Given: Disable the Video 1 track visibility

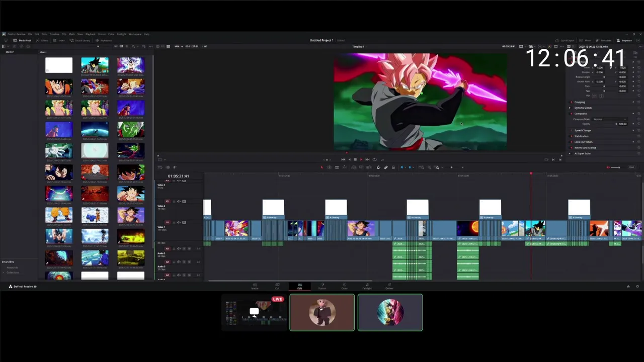Looking at the screenshot, I should coord(184,222).
